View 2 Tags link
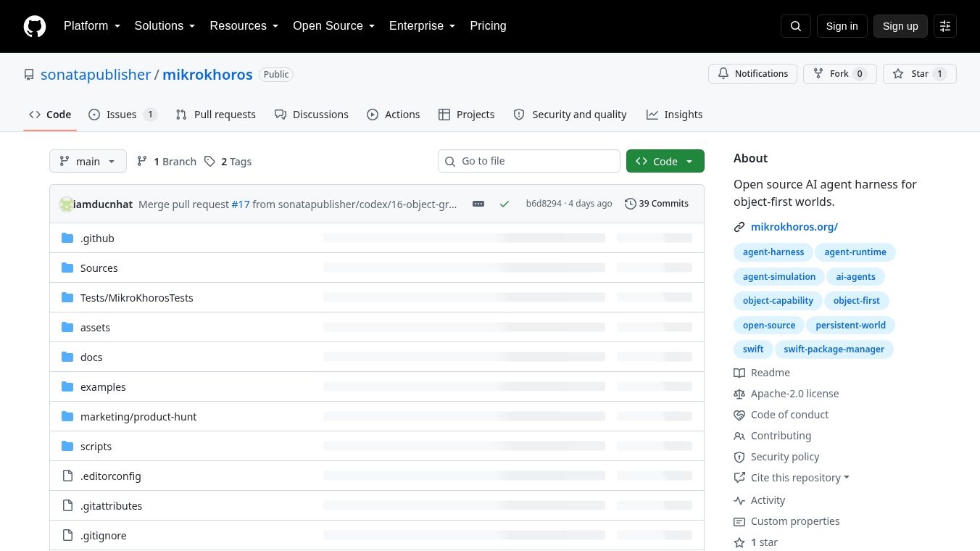Viewport: 980px width, 551px height. (228, 161)
